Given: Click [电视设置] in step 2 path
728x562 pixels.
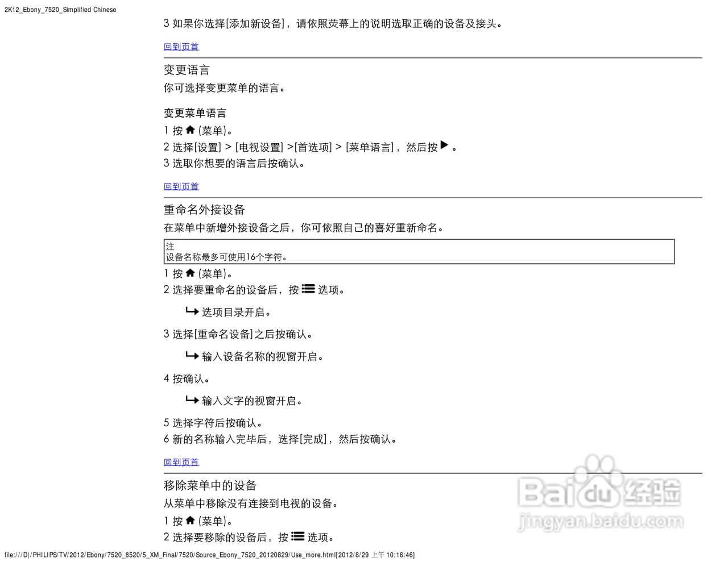Looking at the screenshot, I should pyautogui.click(x=259, y=147).
